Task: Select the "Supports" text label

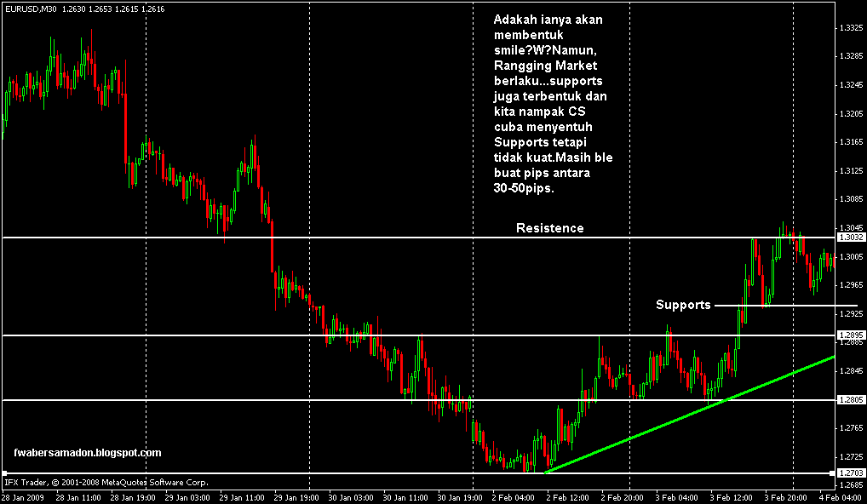Action: pos(683,305)
